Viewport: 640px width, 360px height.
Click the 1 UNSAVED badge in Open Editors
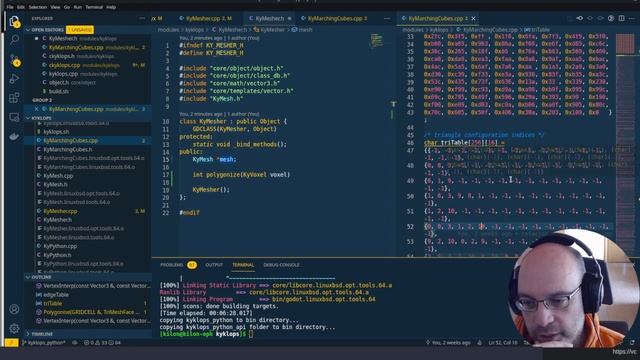80,30
